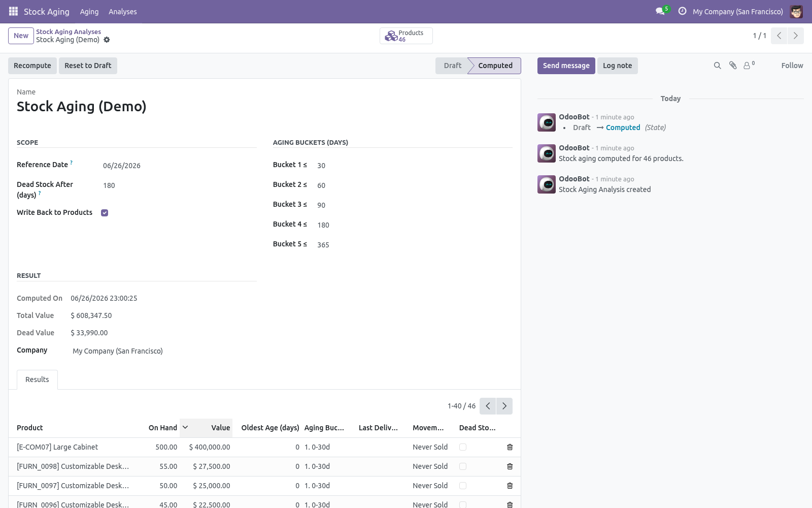Go to the previous record arrow
The image size is (812, 508).
[779, 36]
